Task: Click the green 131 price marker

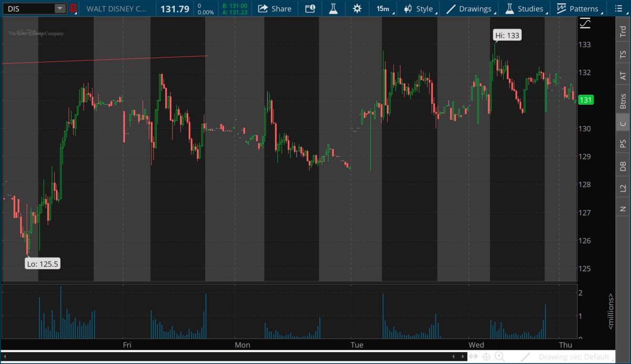Action: [x=586, y=100]
